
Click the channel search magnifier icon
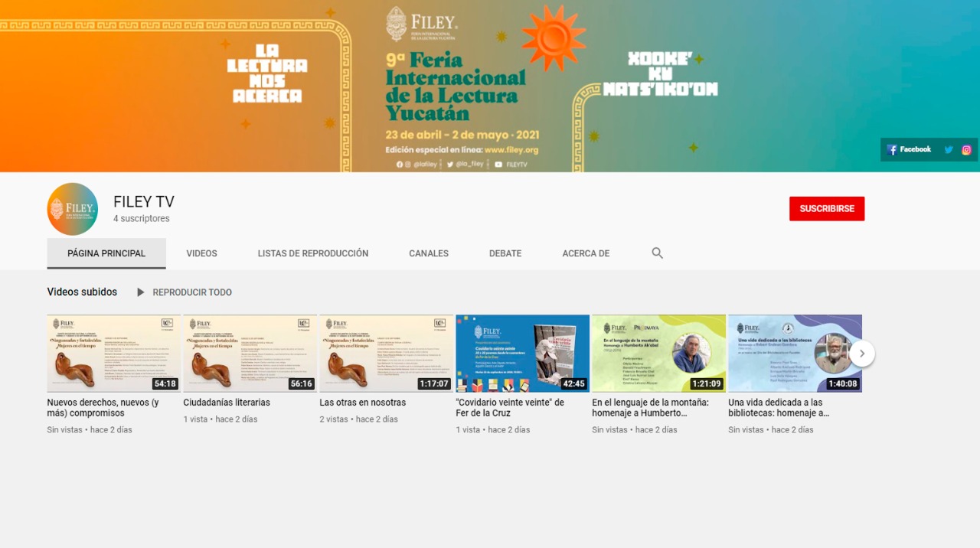click(x=657, y=253)
